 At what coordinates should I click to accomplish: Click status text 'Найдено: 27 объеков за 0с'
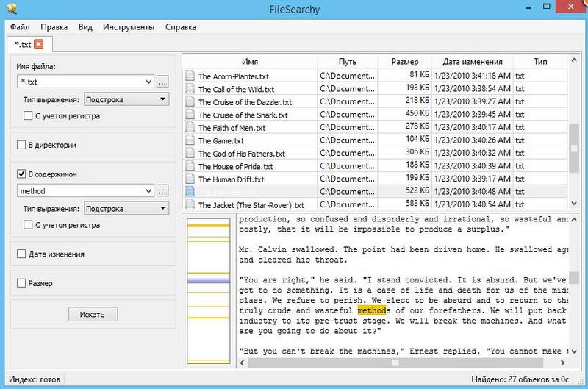click(x=520, y=379)
